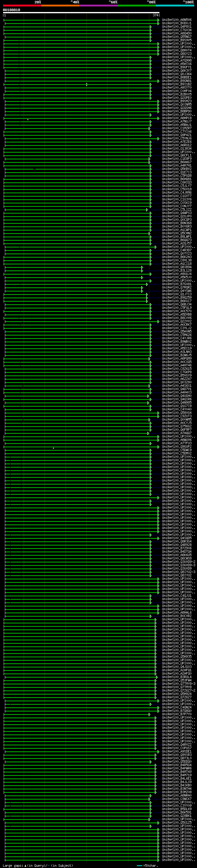Open hit UniRef100_B9GN81
Image resolution: width=197 pixels, height=868 pixels.
pos(177,81)
